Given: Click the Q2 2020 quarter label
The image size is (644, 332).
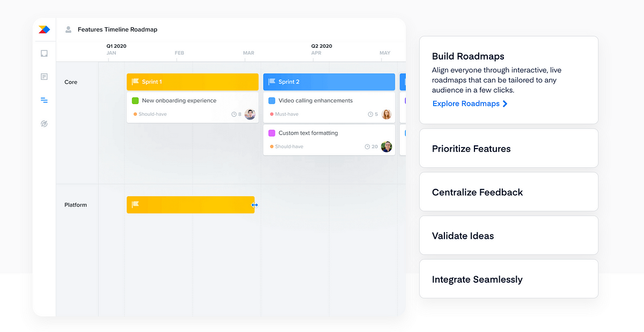Looking at the screenshot, I should (321, 46).
